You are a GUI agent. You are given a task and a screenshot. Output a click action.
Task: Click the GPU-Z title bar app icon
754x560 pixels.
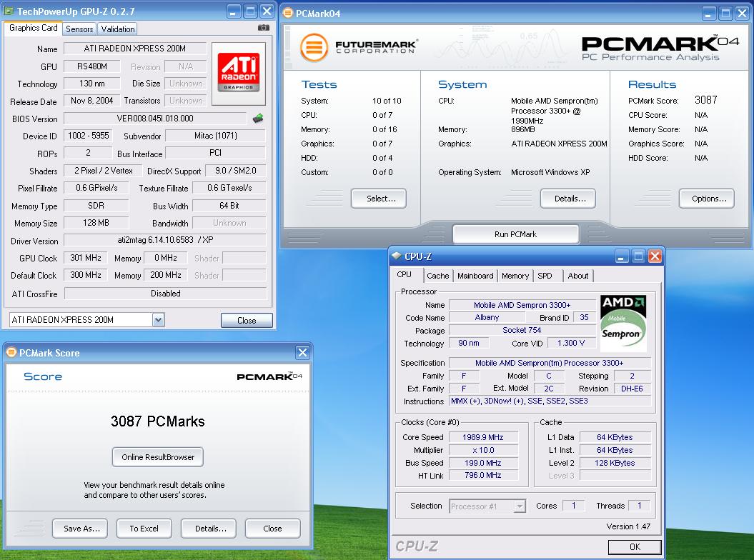click(9, 11)
